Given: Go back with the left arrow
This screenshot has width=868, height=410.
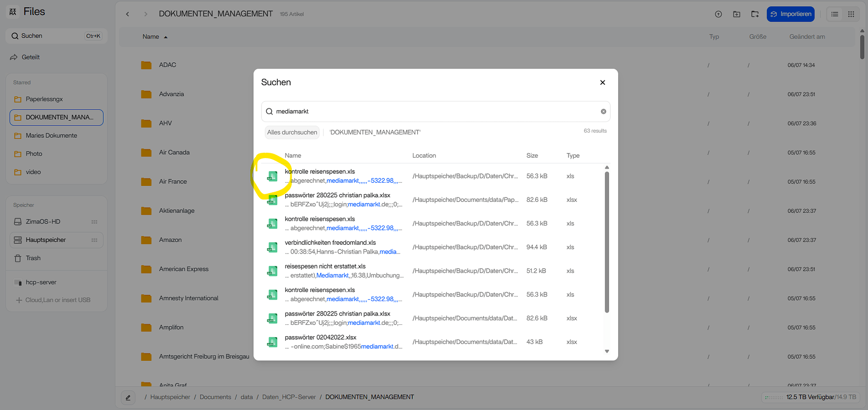Looking at the screenshot, I should tap(127, 14).
